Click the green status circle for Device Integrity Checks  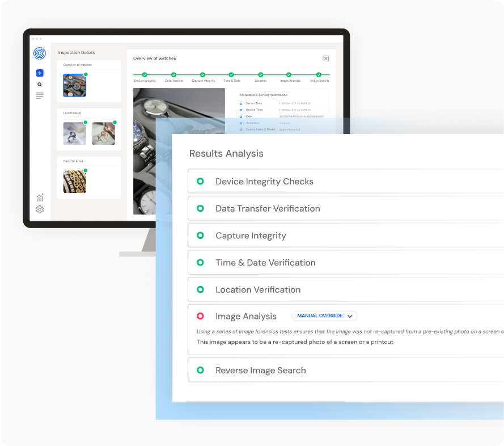click(x=200, y=181)
